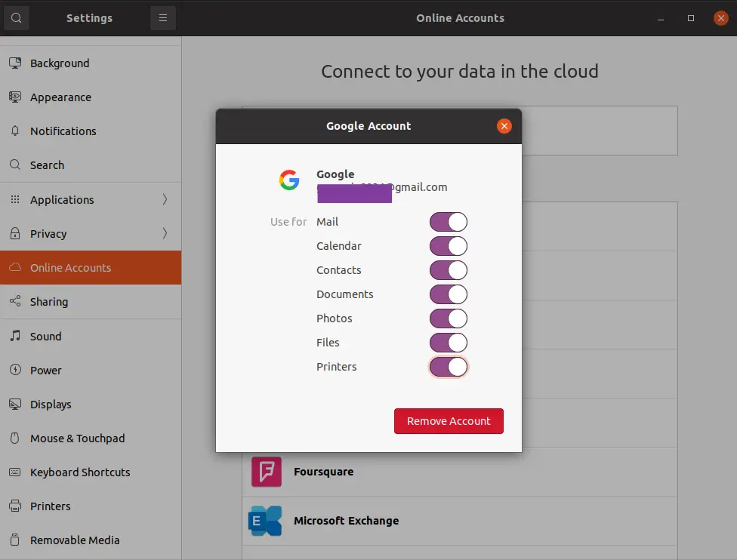The width and height of the screenshot is (737, 560).
Task: Click "Connect to your data in the cloud" heading
Action: (460, 72)
